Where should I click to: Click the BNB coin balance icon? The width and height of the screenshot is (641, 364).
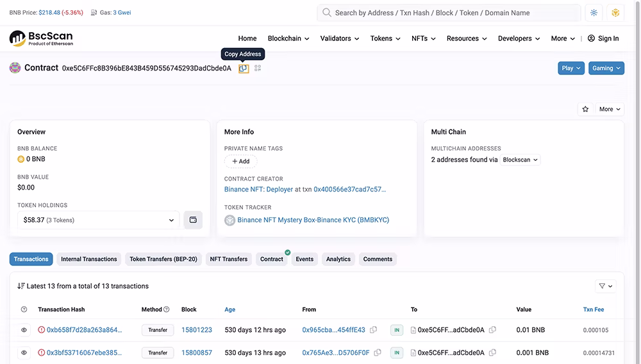(21, 160)
